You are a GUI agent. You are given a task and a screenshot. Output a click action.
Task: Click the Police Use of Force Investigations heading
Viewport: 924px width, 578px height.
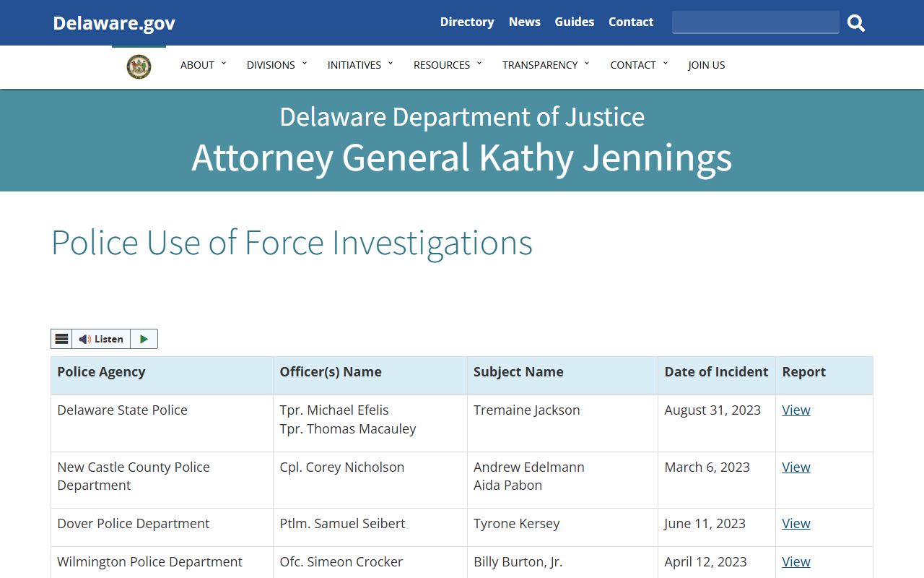292,243
